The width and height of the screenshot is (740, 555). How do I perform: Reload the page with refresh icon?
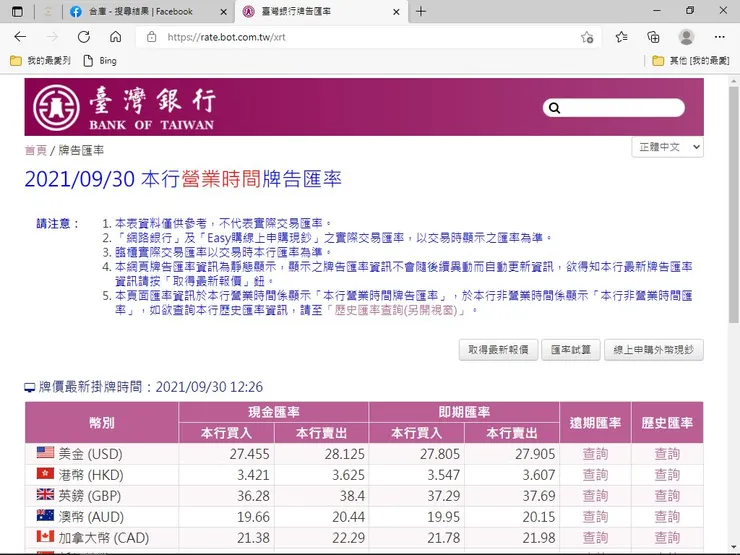[84, 37]
